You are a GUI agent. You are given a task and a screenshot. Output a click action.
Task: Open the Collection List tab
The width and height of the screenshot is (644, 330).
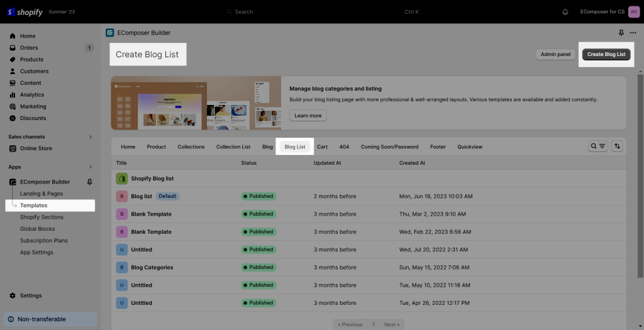[x=233, y=146]
